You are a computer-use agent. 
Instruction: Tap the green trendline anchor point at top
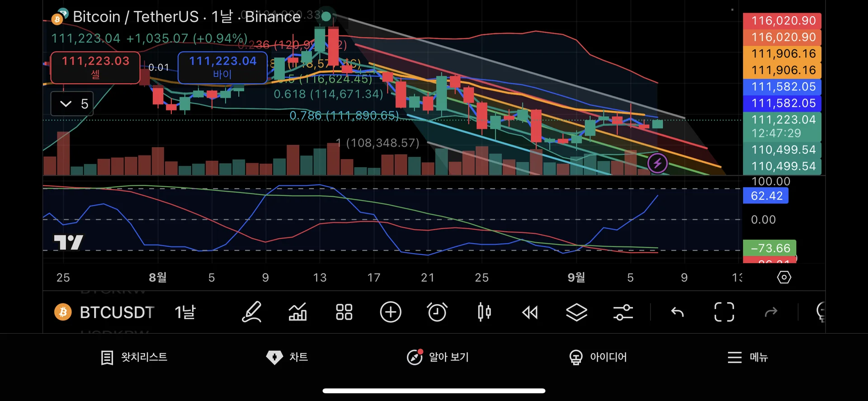pos(326,17)
